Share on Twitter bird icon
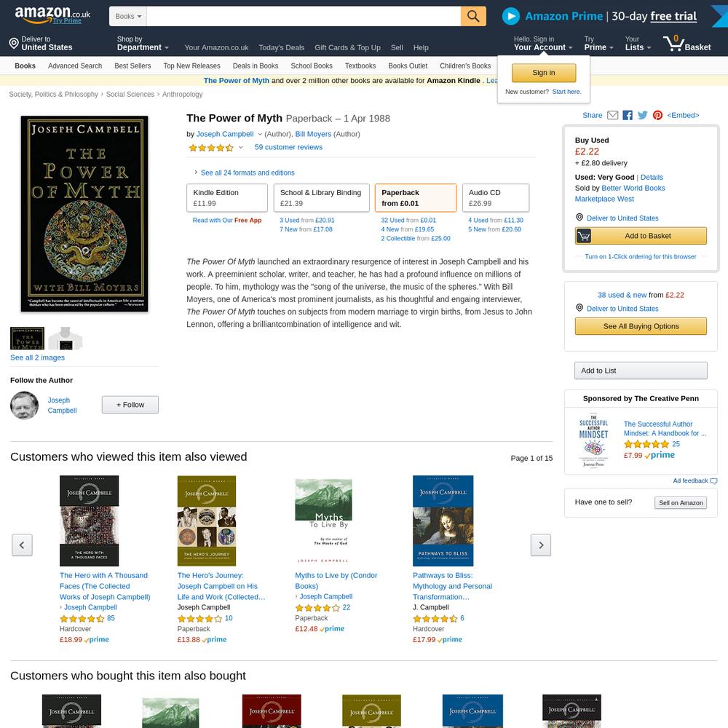Viewport: 728px width, 728px height. (643, 115)
